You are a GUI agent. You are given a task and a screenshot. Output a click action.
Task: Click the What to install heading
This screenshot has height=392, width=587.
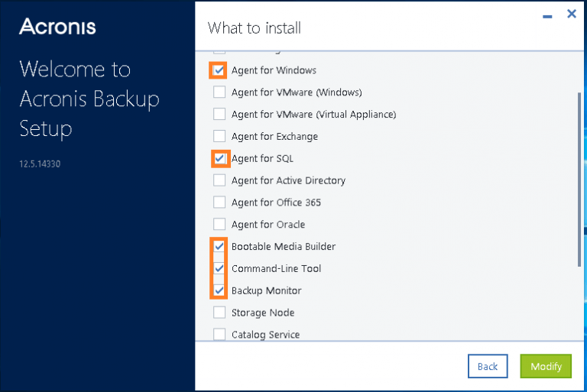(255, 28)
